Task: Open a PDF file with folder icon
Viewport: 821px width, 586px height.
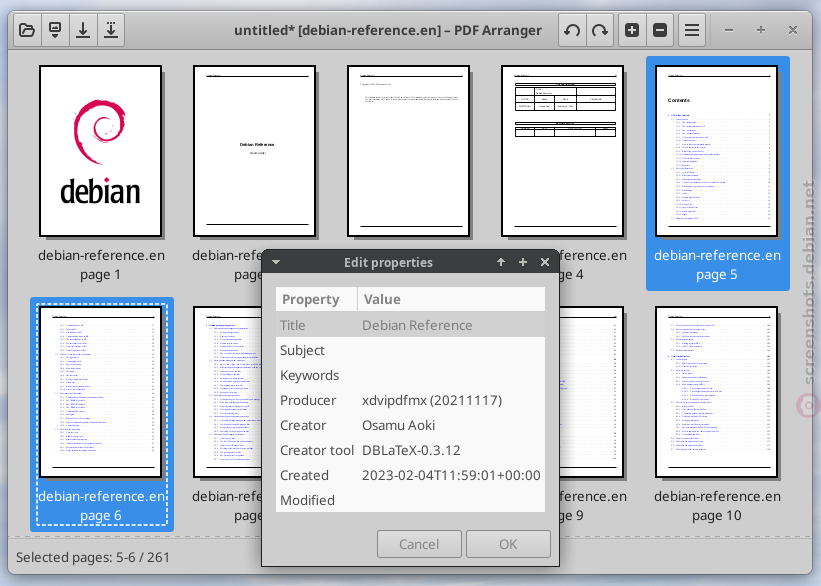Action: [x=27, y=30]
